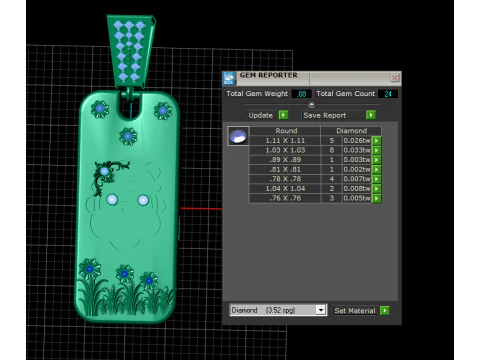The width and height of the screenshot is (480, 360).
Task: Select the .81 X .81 size cell
Action: click(285, 170)
